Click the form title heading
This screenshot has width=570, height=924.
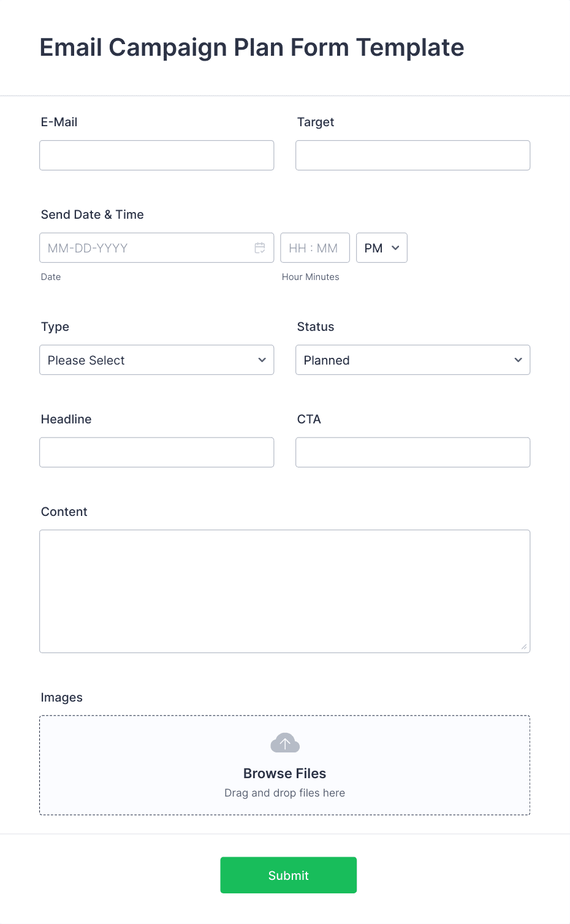252,48
